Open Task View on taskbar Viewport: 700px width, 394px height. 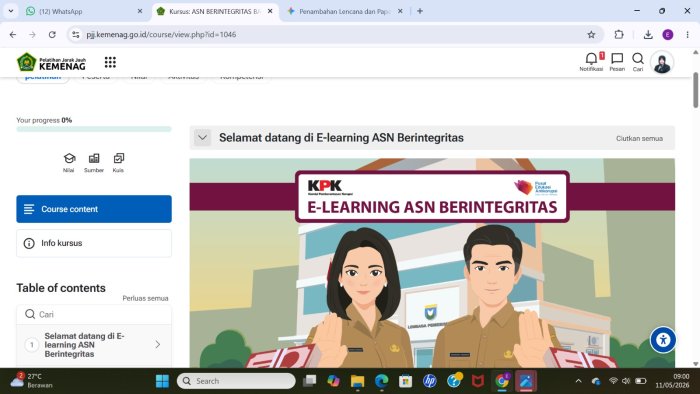tap(309, 381)
